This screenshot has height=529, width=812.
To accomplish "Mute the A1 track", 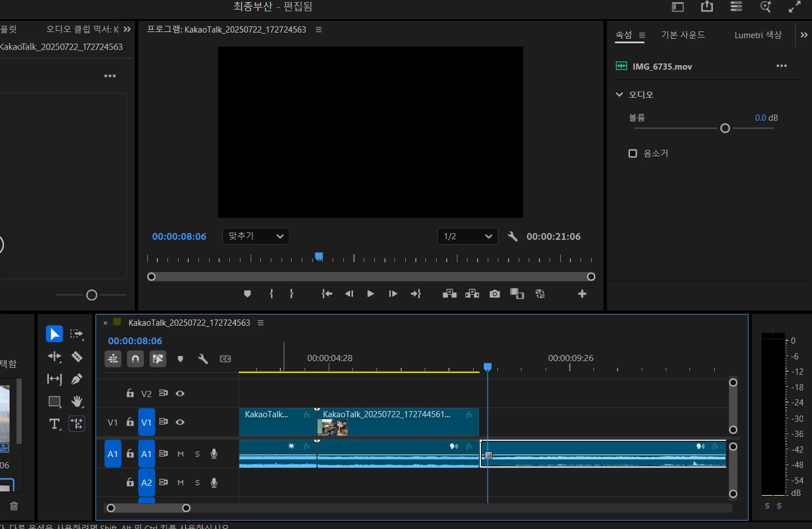I will [x=180, y=454].
